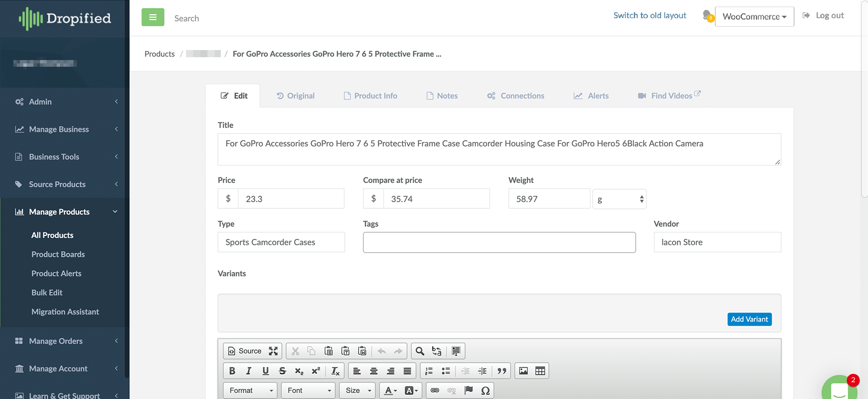This screenshot has width=868, height=399.
Task: Toggle Strikethrough formatting
Action: tap(282, 371)
